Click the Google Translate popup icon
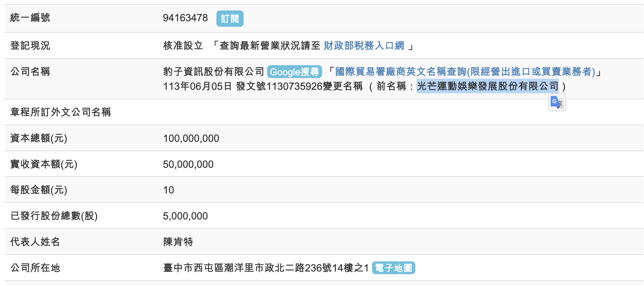This screenshot has width=644, height=285. click(556, 102)
